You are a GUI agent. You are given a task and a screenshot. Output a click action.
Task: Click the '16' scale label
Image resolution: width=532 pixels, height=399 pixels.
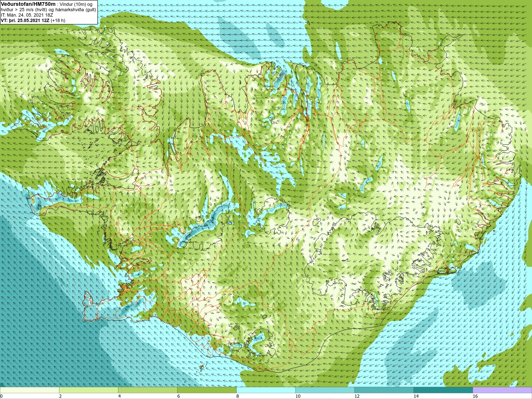coord(475,396)
